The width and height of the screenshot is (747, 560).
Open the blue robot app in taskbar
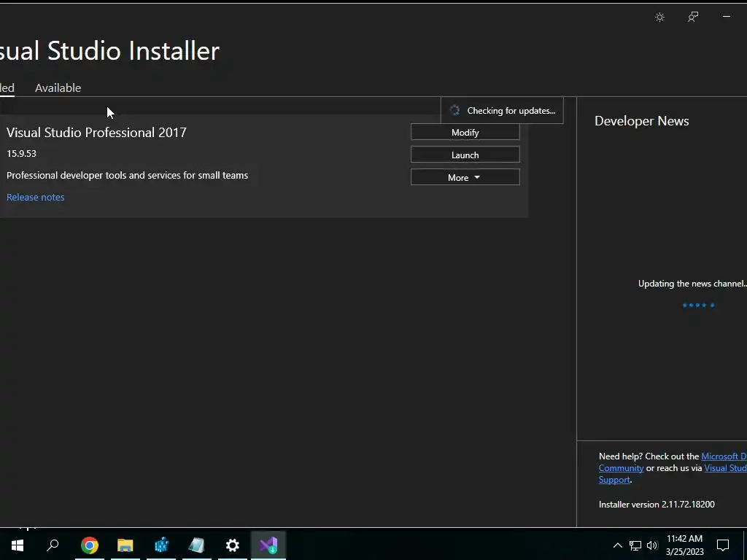tap(161, 545)
